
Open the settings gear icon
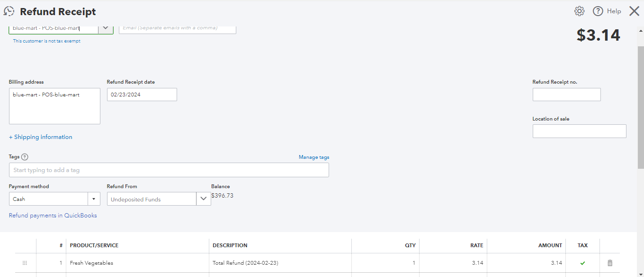(579, 11)
